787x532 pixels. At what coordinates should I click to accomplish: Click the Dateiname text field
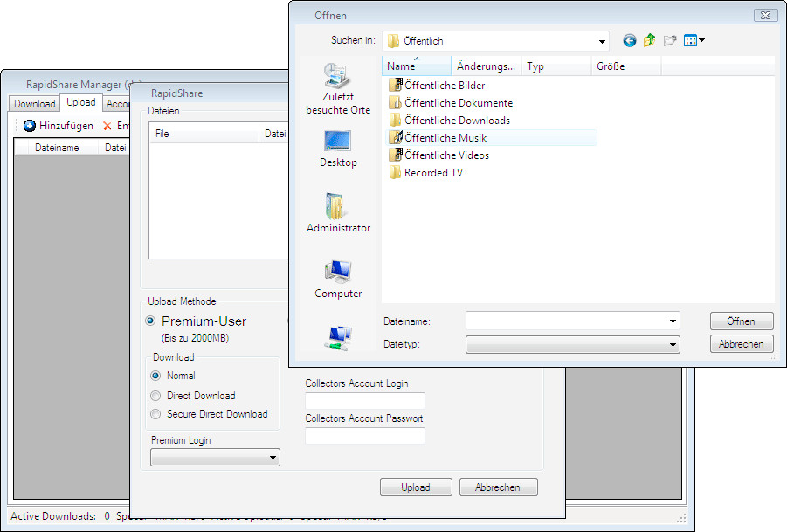click(x=566, y=321)
